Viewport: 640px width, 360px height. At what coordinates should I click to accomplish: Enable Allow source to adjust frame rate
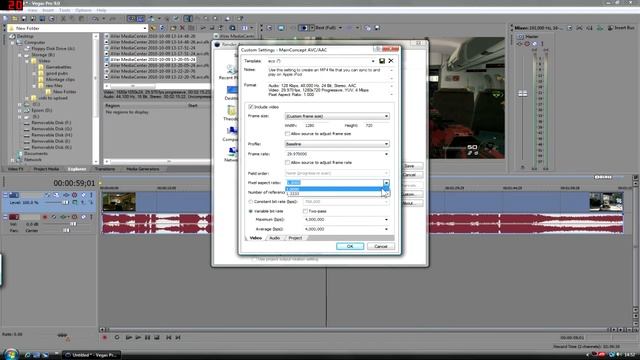(287, 162)
